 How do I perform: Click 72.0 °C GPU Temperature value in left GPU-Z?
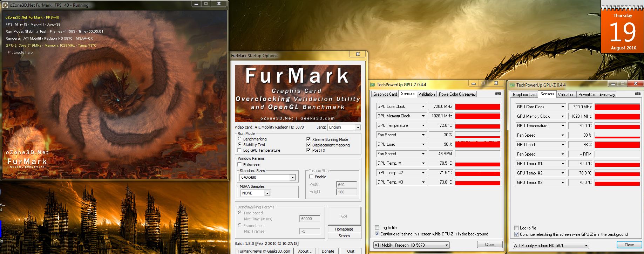(441, 125)
